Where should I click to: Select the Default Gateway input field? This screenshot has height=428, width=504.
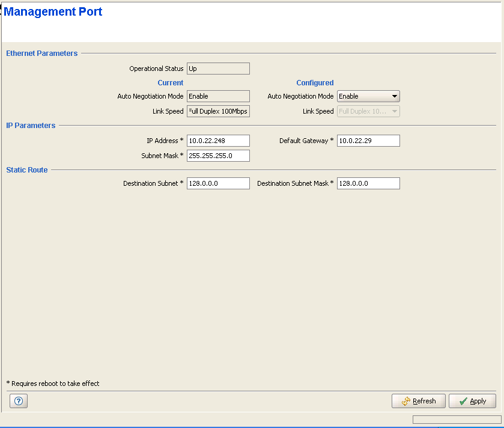pos(368,141)
